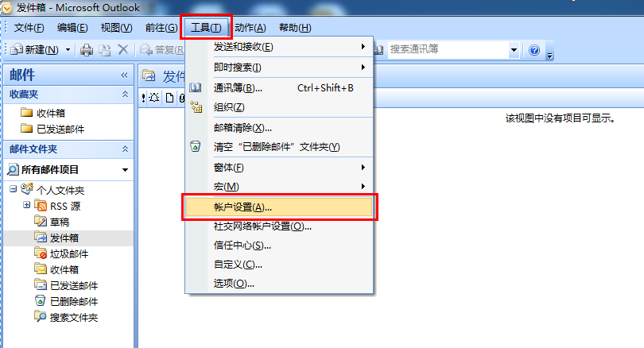Open the help question mark icon
Image resolution: width=644 pixels, height=348 pixels.
(534, 50)
